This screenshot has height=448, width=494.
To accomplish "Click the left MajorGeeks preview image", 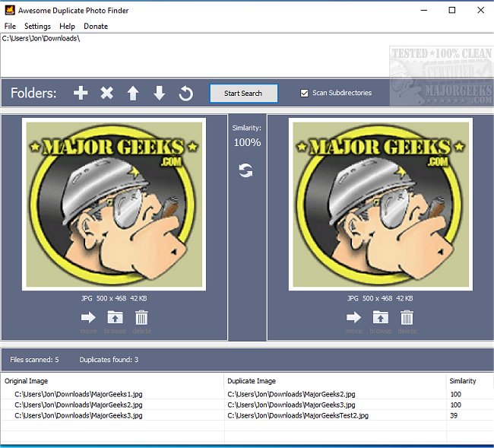I will point(115,204).
